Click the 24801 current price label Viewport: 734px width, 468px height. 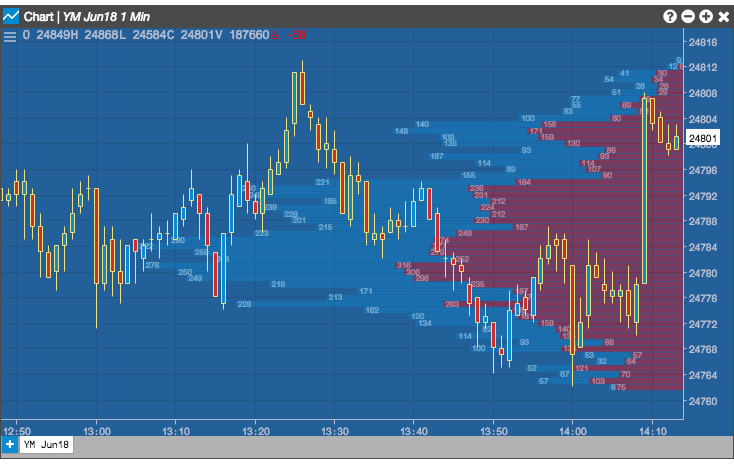tap(702, 138)
